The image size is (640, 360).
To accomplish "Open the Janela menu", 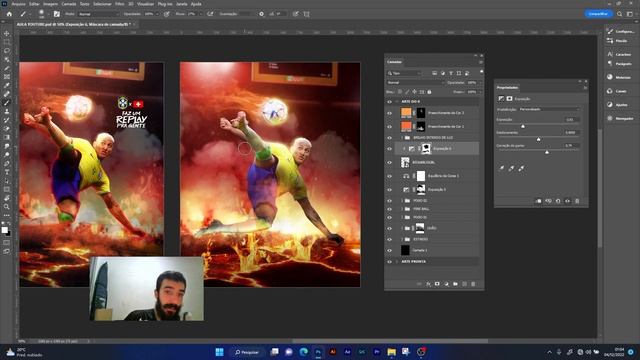I will point(182,4).
